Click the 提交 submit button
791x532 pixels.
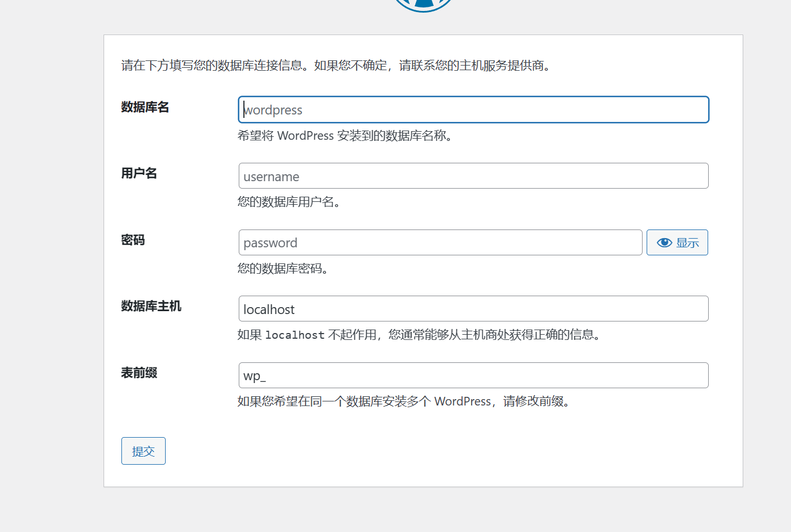point(143,451)
